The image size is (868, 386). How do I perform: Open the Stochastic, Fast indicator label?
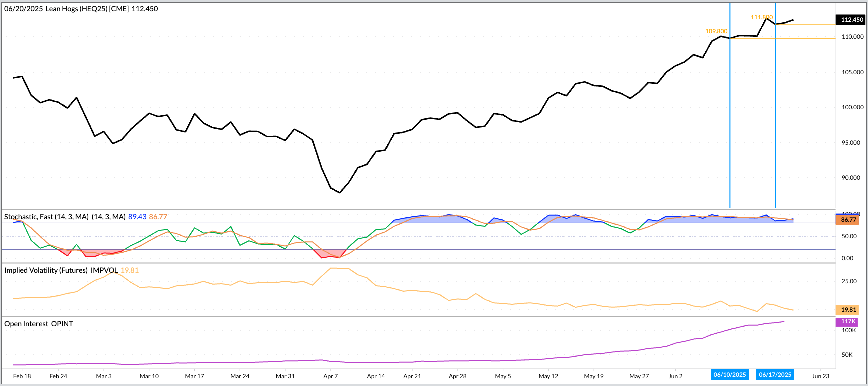46,217
